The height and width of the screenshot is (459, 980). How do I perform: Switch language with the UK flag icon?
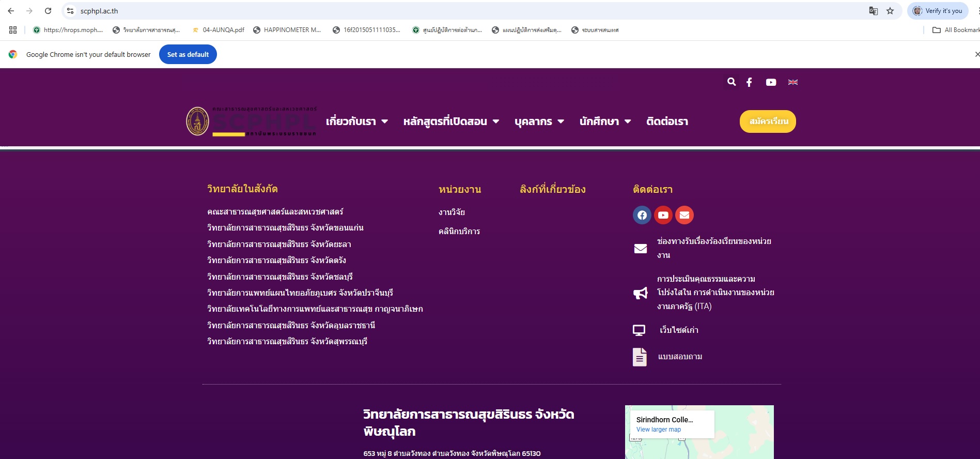pos(793,82)
